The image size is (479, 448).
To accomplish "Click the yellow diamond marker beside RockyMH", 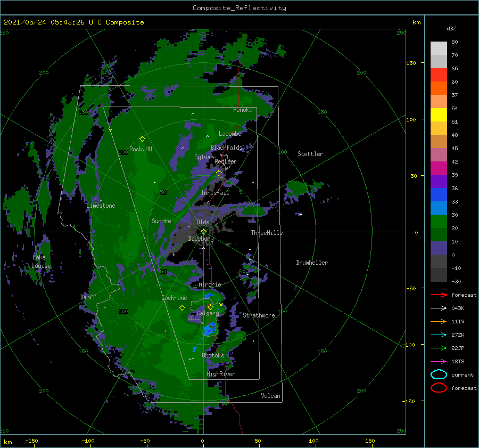I will pos(142,139).
